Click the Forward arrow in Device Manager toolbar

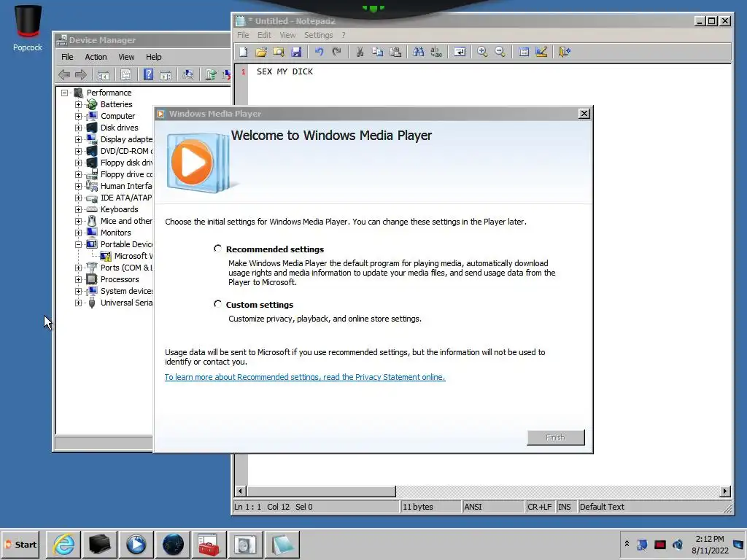click(x=81, y=74)
